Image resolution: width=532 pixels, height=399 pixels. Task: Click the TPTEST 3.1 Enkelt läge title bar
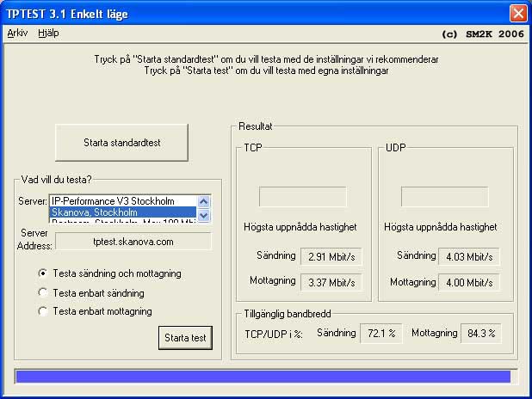click(255, 14)
